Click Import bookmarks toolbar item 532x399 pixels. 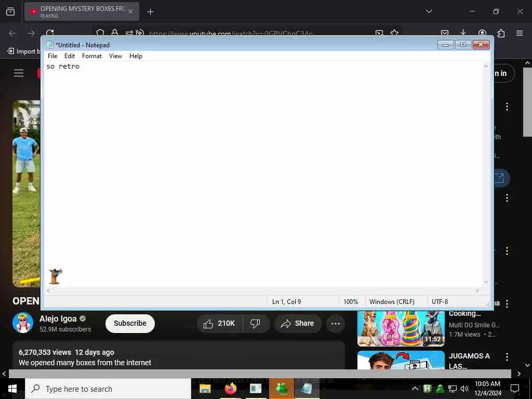(23, 51)
